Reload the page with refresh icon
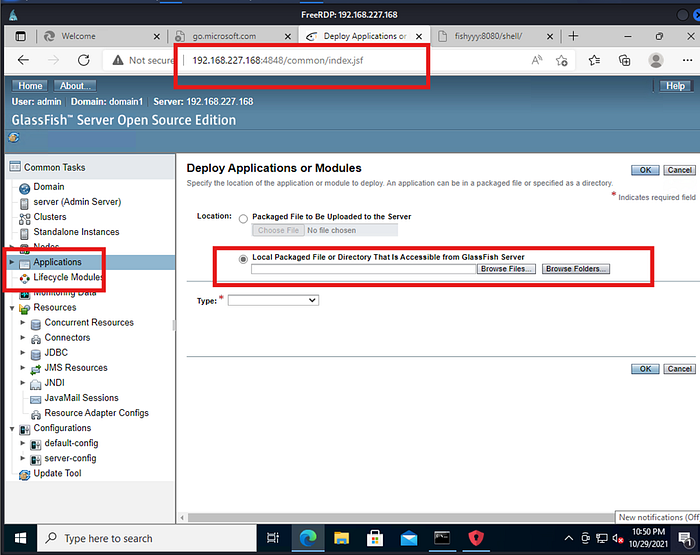 83,60
